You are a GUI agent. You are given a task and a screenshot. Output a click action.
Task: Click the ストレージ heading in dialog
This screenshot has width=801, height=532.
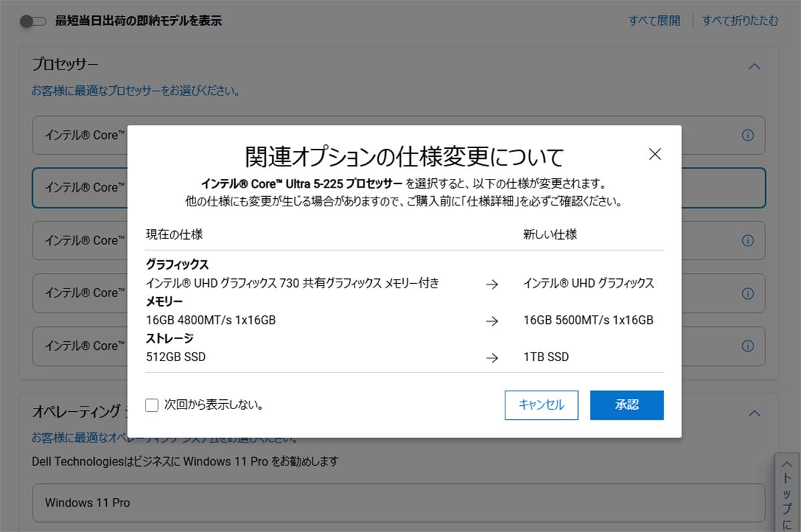click(x=170, y=339)
